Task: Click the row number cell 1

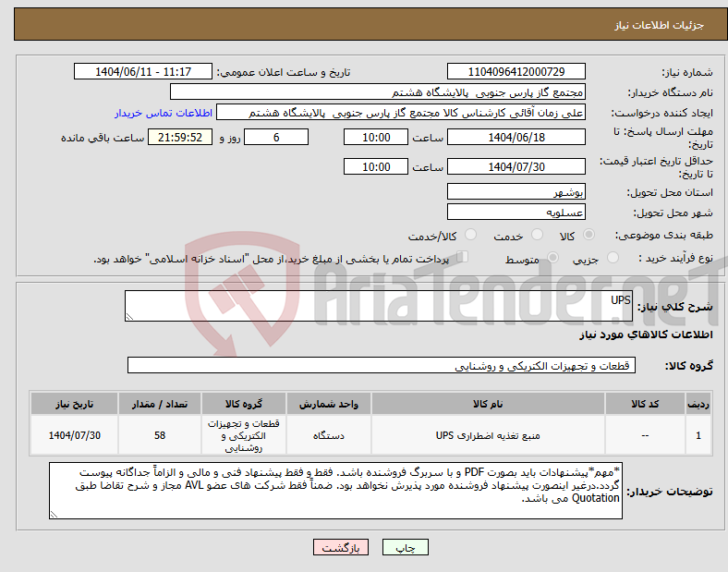Action: pyautogui.click(x=698, y=435)
